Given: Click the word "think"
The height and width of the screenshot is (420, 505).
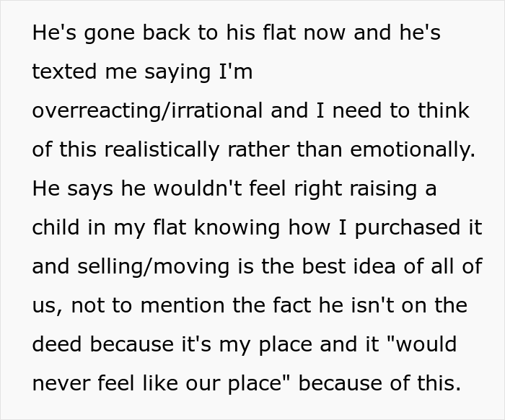Looking at the screenshot, I should tap(444, 111).
